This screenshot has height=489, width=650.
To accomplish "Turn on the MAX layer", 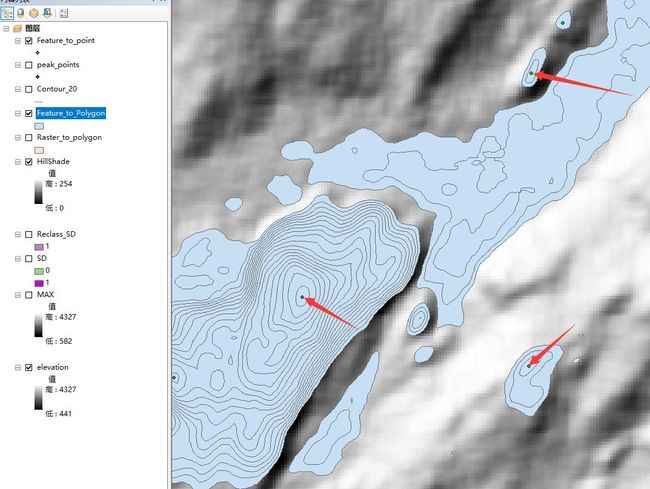I will [x=29, y=295].
